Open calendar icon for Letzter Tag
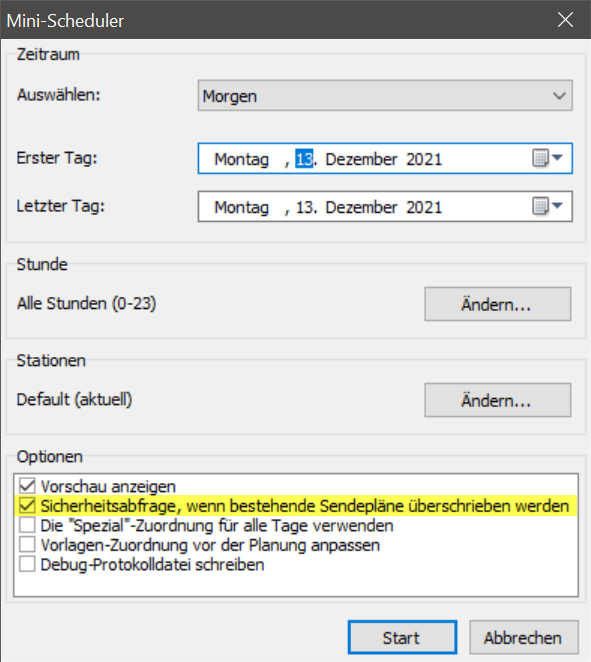This screenshot has height=662, width=591. [540, 206]
